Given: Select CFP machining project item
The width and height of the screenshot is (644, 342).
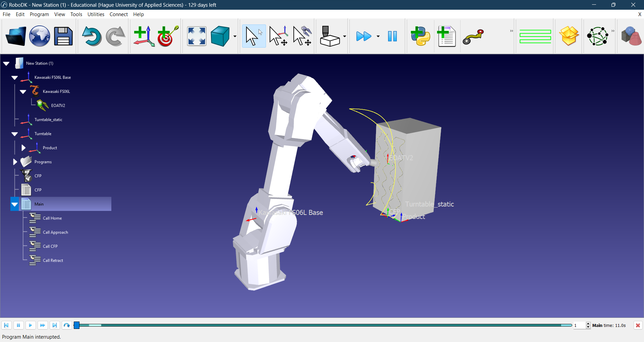Looking at the screenshot, I should tap(38, 176).
